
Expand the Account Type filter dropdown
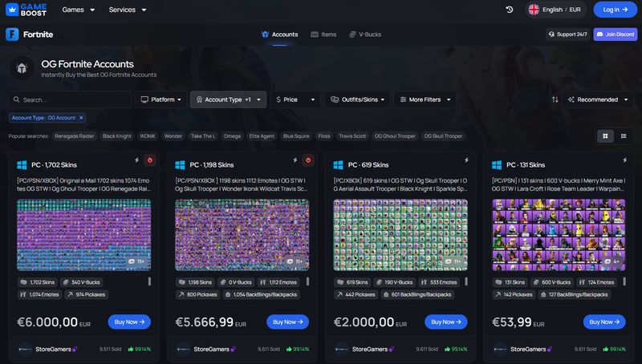click(x=229, y=99)
